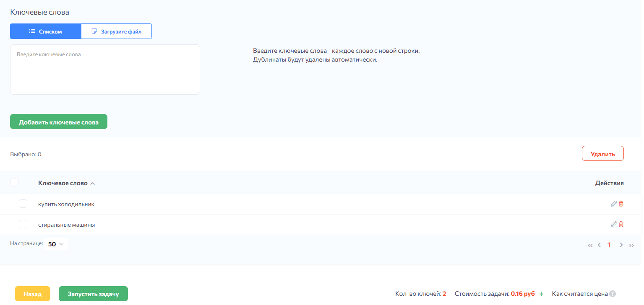Click the 'Запустить задачу' button
This screenshot has height=305, width=644.
[x=93, y=294]
